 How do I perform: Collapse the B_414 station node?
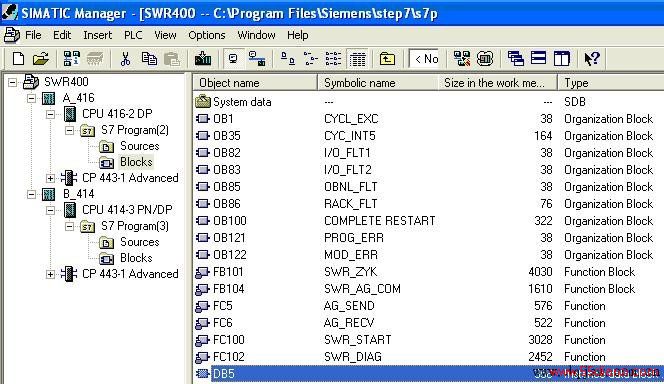click(31, 194)
